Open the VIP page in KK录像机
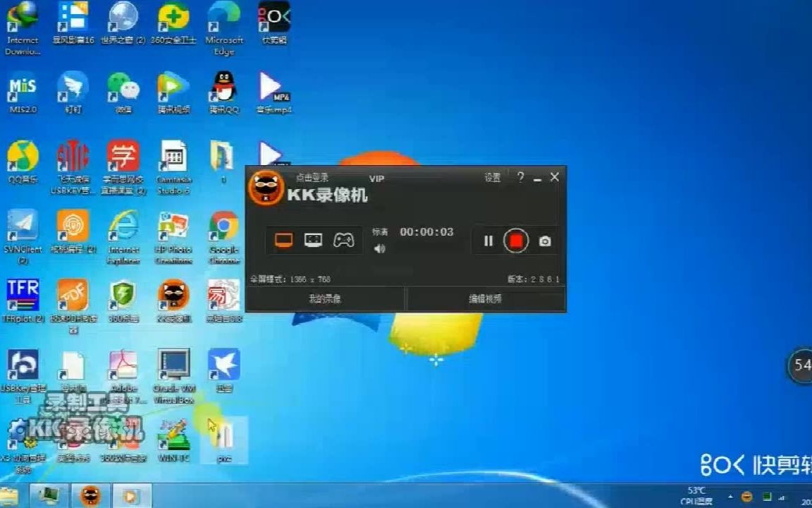This screenshot has height=508, width=812. click(x=376, y=179)
